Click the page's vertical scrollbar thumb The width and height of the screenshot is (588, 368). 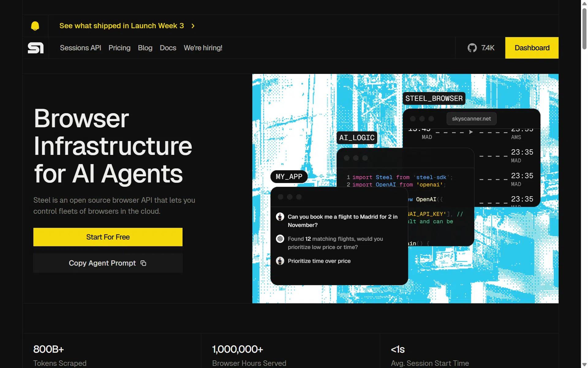[584, 28]
